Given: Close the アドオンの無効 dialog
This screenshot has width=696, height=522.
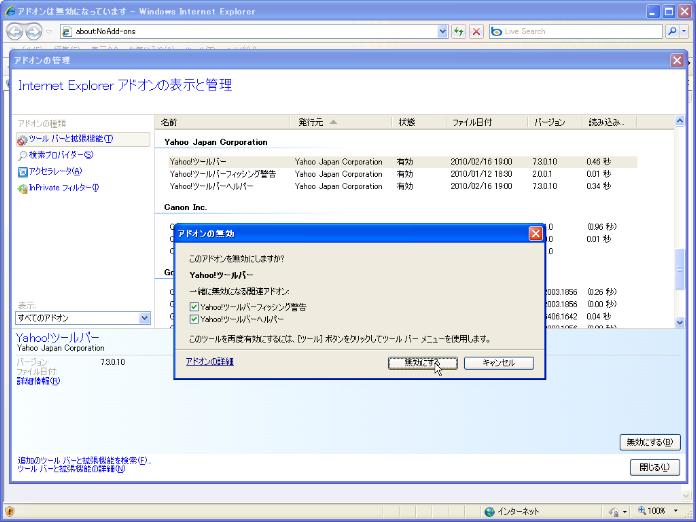Looking at the screenshot, I should pyautogui.click(x=536, y=233).
